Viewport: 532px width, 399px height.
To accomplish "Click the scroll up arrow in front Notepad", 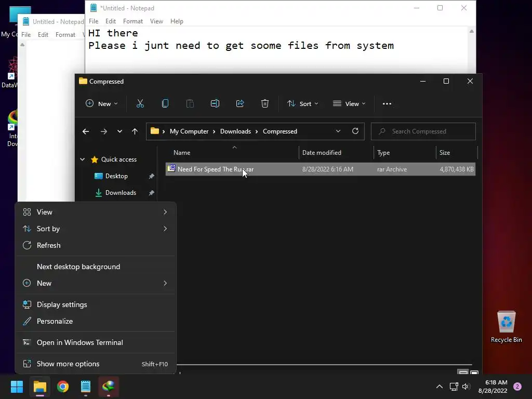I will (471, 31).
